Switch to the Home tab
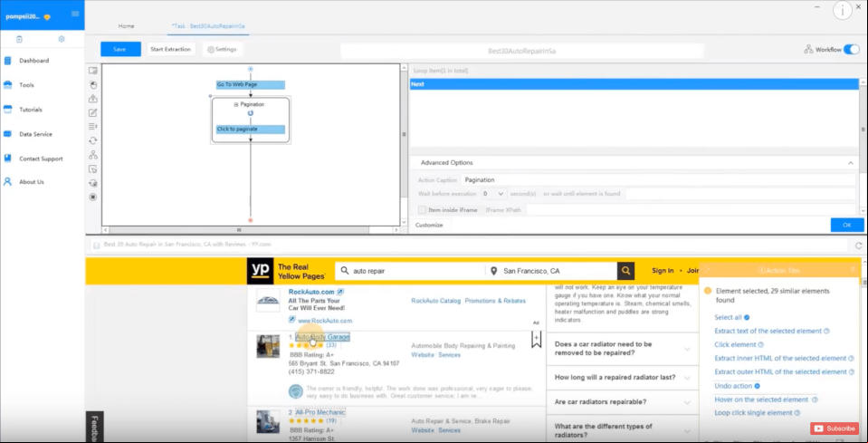Viewport: 868px width, 443px height. [126, 26]
